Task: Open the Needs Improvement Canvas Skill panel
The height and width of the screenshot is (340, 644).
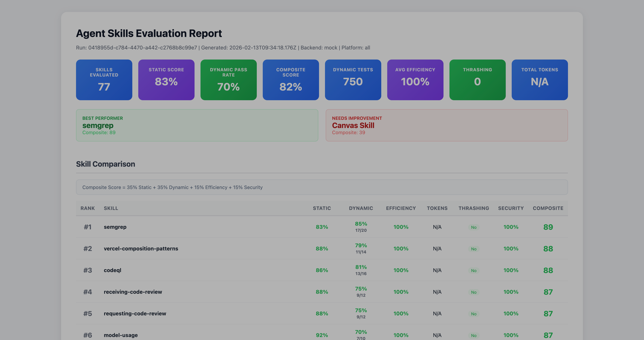Action: click(446, 125)
